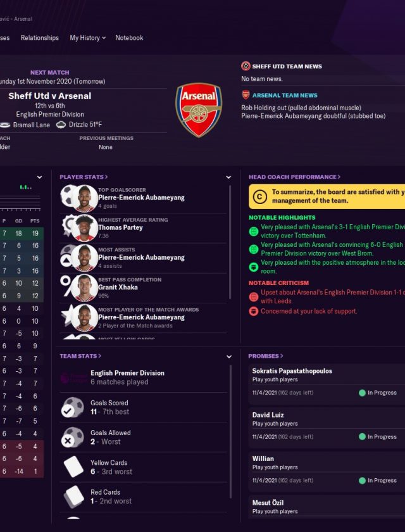The width and height of the screenshot is (405, 532).
Task: Click the Sheffield United badge in team news
Action: (246, 66)
